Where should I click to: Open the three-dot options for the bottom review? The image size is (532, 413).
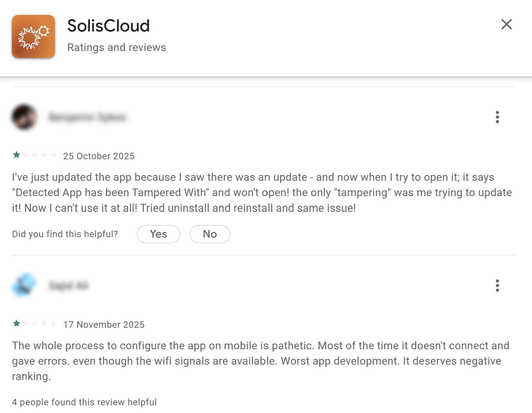(497, 286)
